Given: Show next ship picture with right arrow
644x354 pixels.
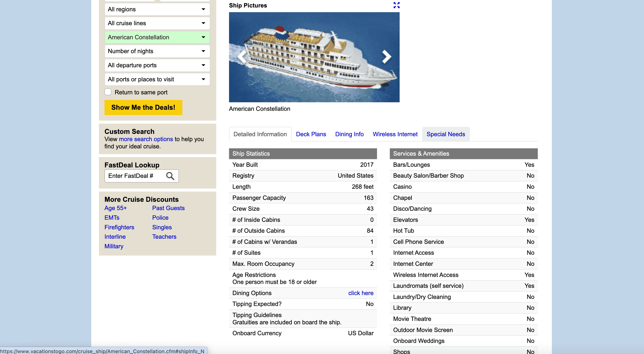Looking at the screenshot, I should pos(386,57).
